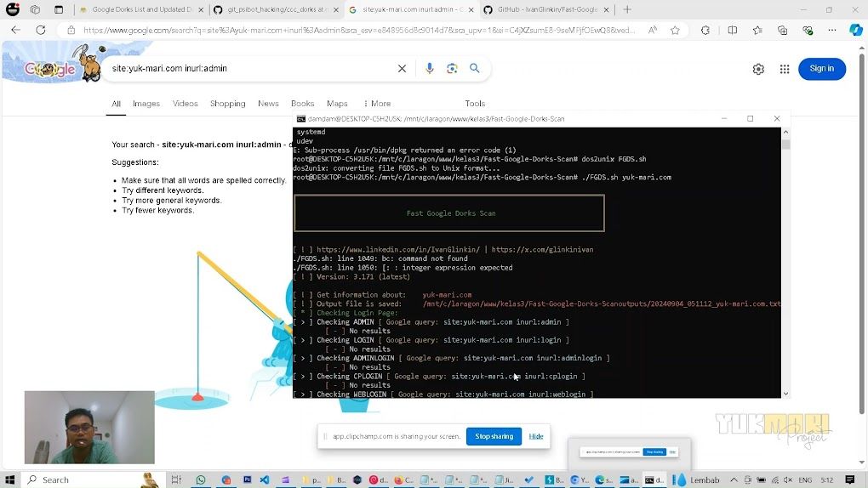The image size is (868, 488).
Task: Click the Windows taskbar Search box
Action: (x=91, y=479)
